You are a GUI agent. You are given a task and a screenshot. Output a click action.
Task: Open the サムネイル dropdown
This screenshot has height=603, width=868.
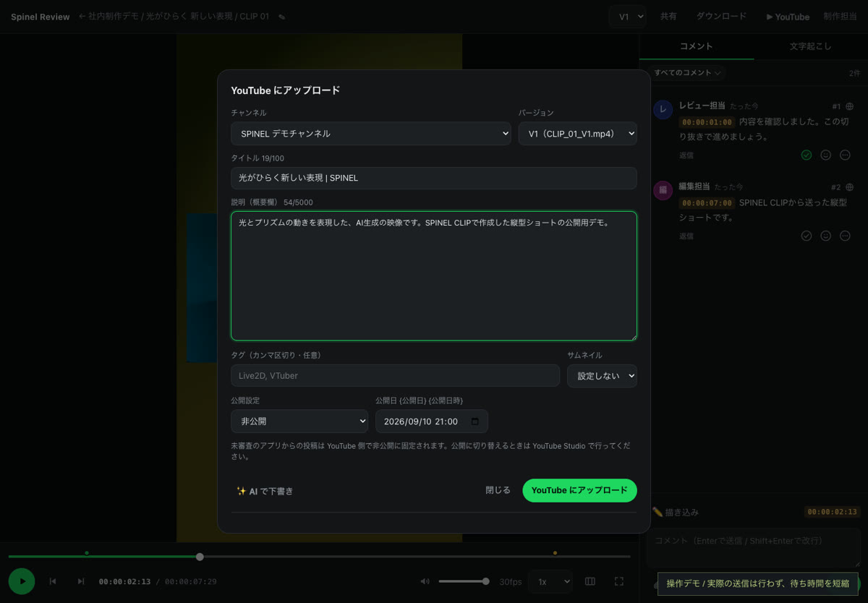(x=602, y=376)
